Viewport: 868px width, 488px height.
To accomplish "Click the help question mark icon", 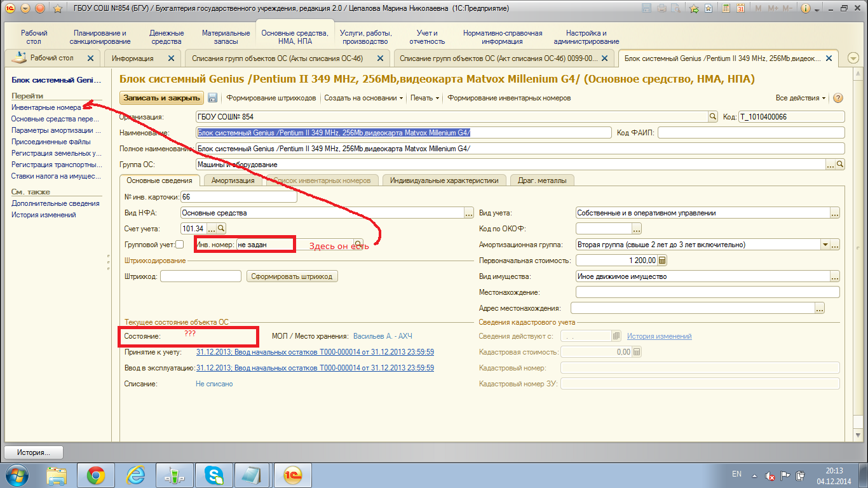I will click(837, 98).
